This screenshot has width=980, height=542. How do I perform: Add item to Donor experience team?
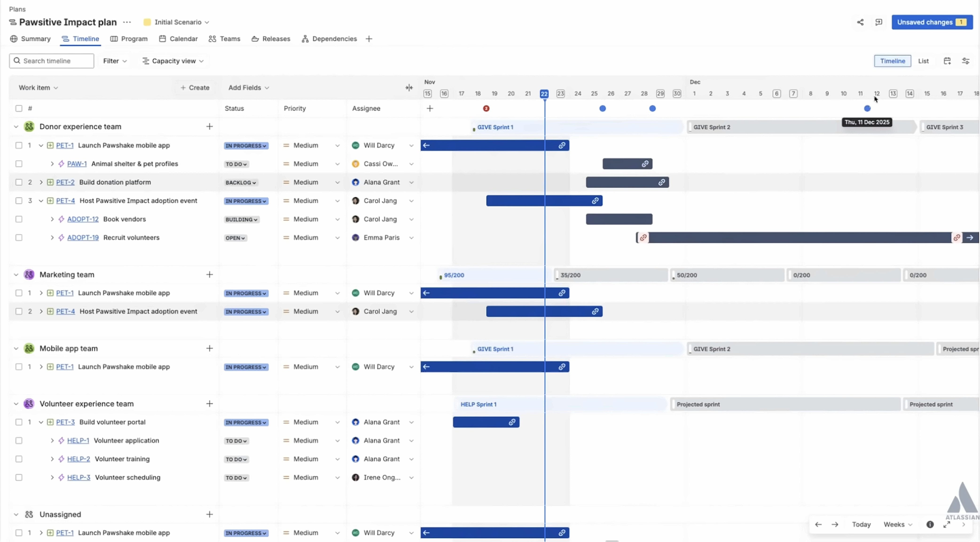tap(210, 127)
